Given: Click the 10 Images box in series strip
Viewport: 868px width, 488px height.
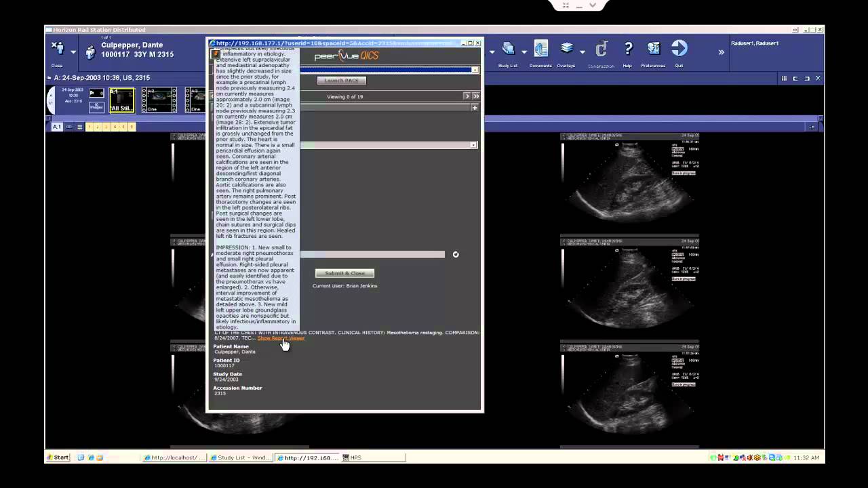Looking at the screenshot, I should pyautogui.click(x=96, y=106).
